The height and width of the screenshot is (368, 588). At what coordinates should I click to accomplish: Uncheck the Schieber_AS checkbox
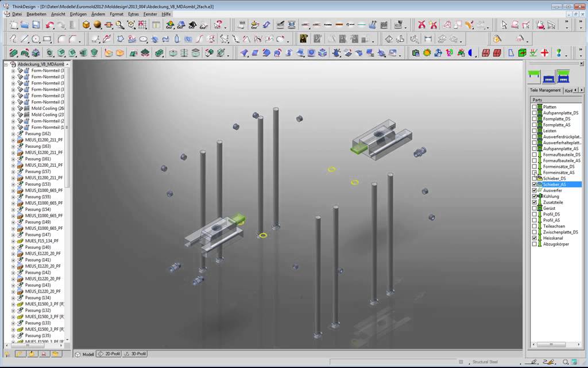pyautogui.click(x=535, y=185)
